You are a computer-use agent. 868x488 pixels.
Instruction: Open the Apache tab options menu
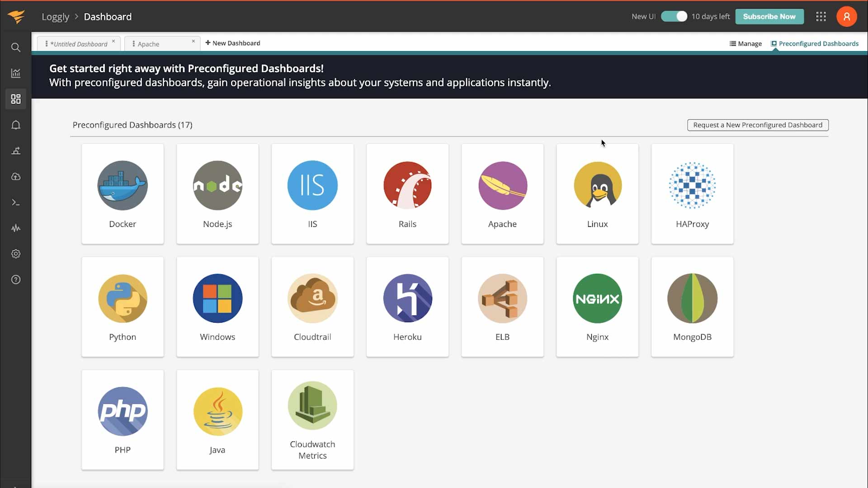pos(133,44)
